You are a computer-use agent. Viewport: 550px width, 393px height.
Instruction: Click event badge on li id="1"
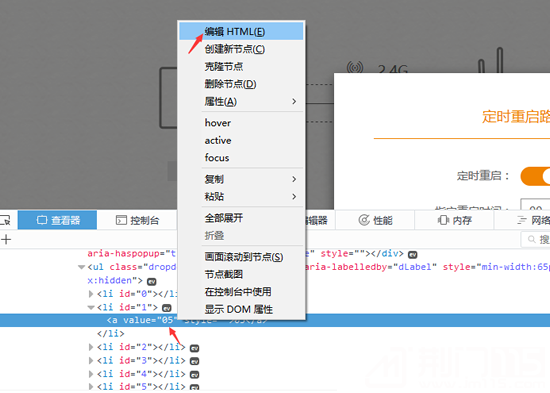click(167, 308)
